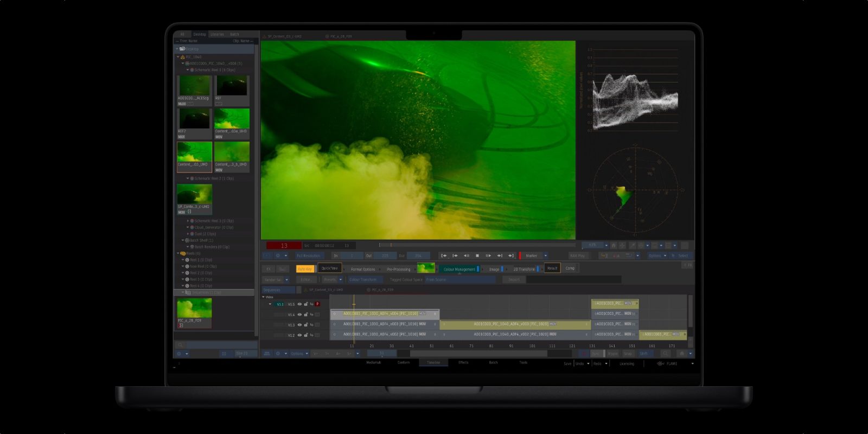This screenshot has width=868, height=434.
Task: Toggle visibility eye on track V1.3
Action: click(299, 325)
